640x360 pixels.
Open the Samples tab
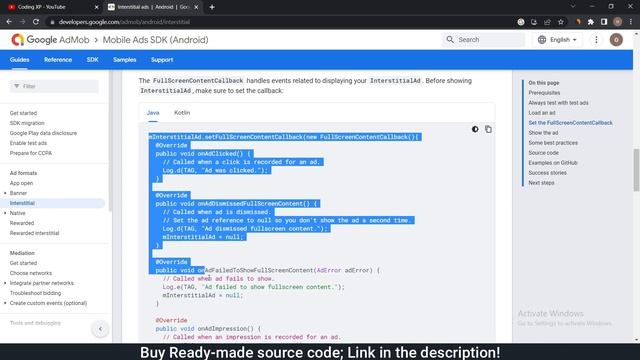[x=124, y=60]
